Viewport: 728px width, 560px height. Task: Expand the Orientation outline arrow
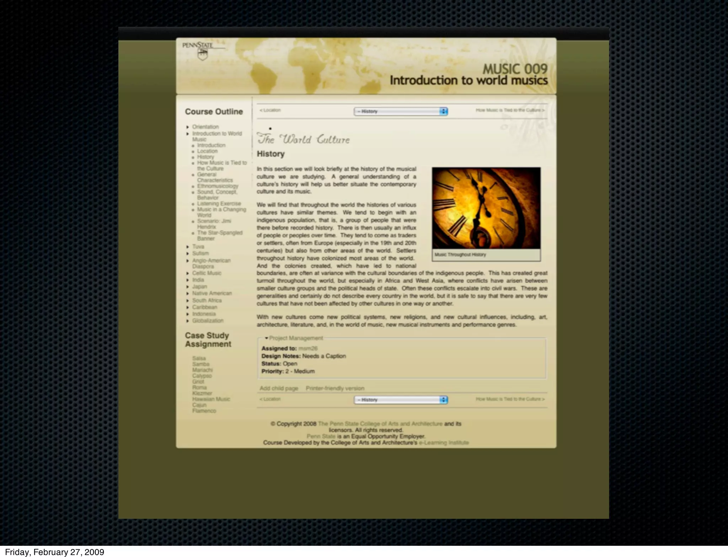188,127
